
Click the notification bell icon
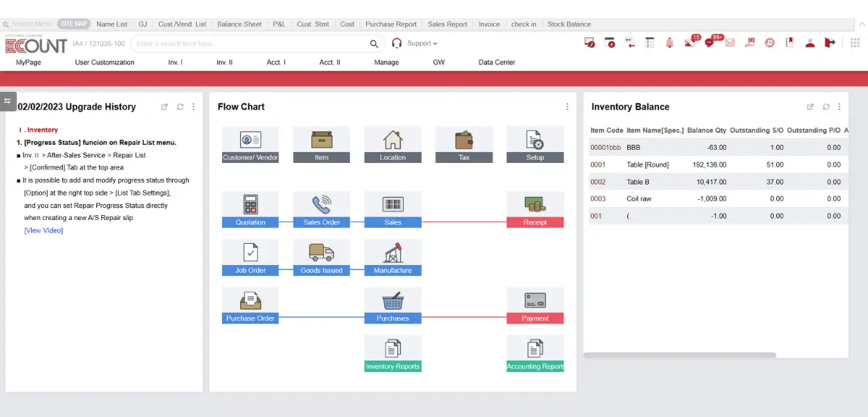tap(670, 43)
